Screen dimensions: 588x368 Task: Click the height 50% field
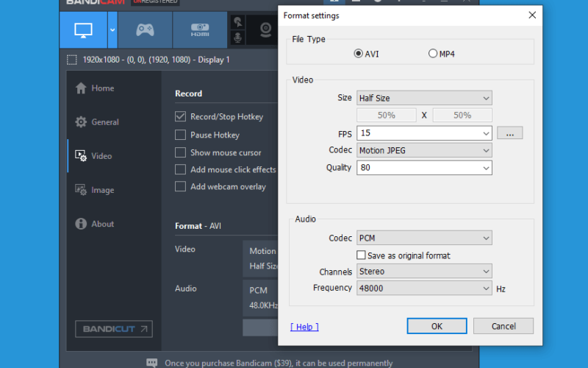coord(462,116)
